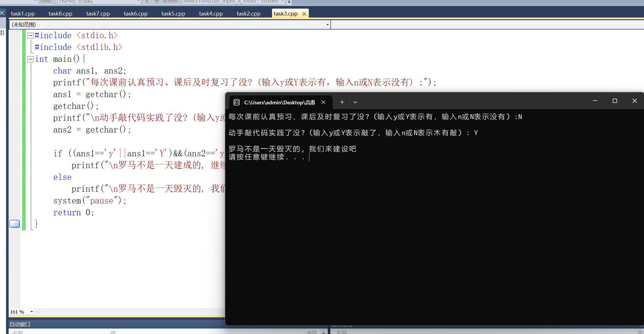Close the left docked panel
Image resolution: width=644 pixels, height=334 pixels.
[x=2, y=13]
